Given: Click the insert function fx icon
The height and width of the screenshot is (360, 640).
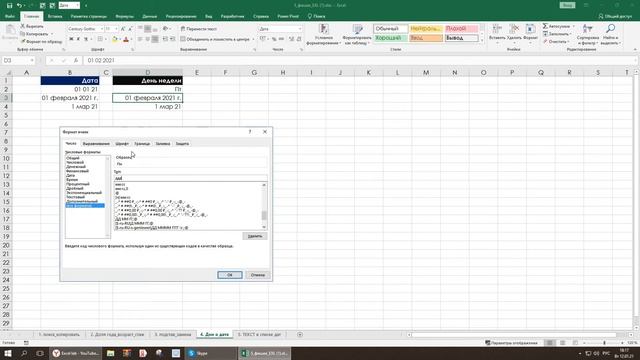Looking at the screenshot, I should (76, 60).
